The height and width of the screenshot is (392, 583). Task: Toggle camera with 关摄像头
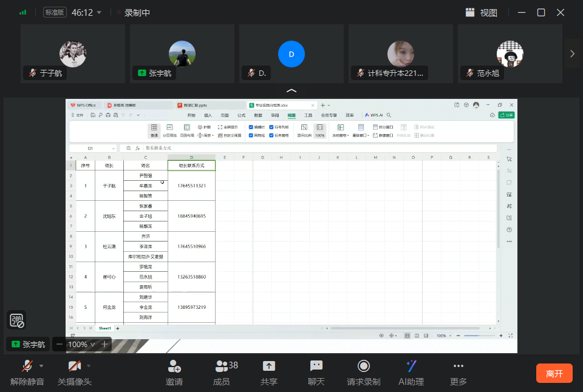74,367
